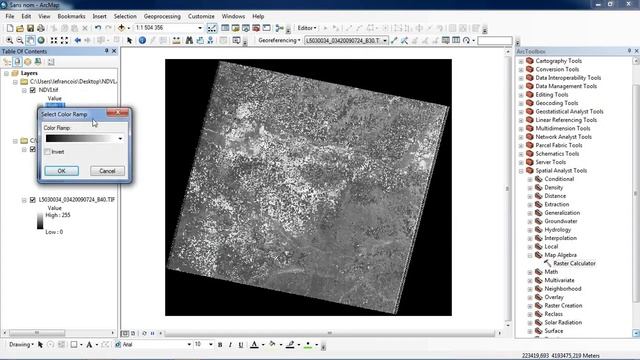
Task: Open the Windows menu
Action: click(233, 16)
